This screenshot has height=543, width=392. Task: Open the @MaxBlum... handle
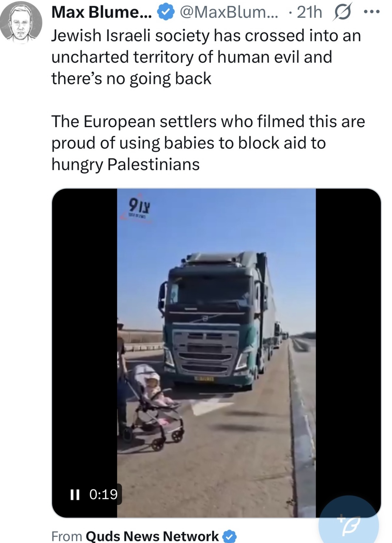[229, 13]
